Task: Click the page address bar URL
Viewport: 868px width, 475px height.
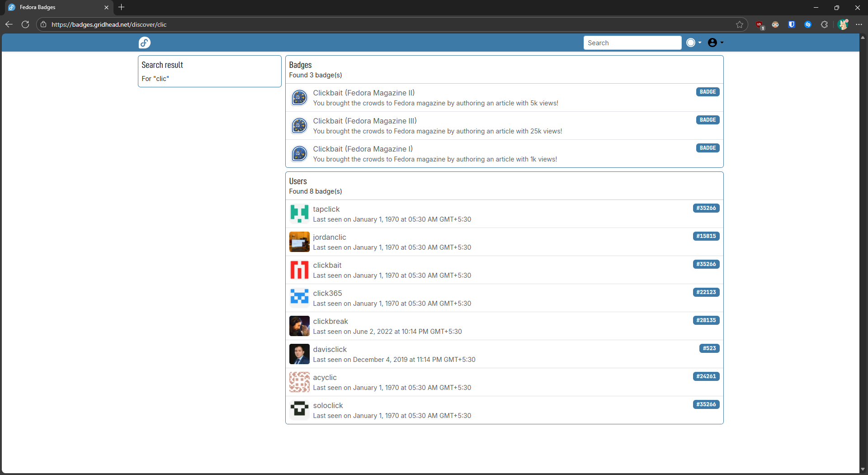Action: (109, 24)
